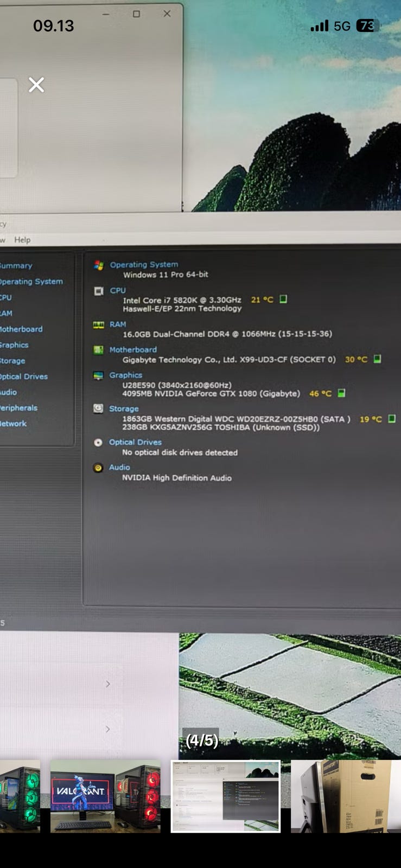Tap the battery 73 indicator in status bar

367,25
